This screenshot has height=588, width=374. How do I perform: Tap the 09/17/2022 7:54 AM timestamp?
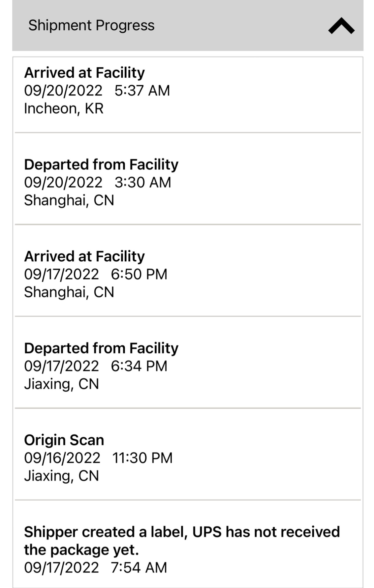[96, 568]
